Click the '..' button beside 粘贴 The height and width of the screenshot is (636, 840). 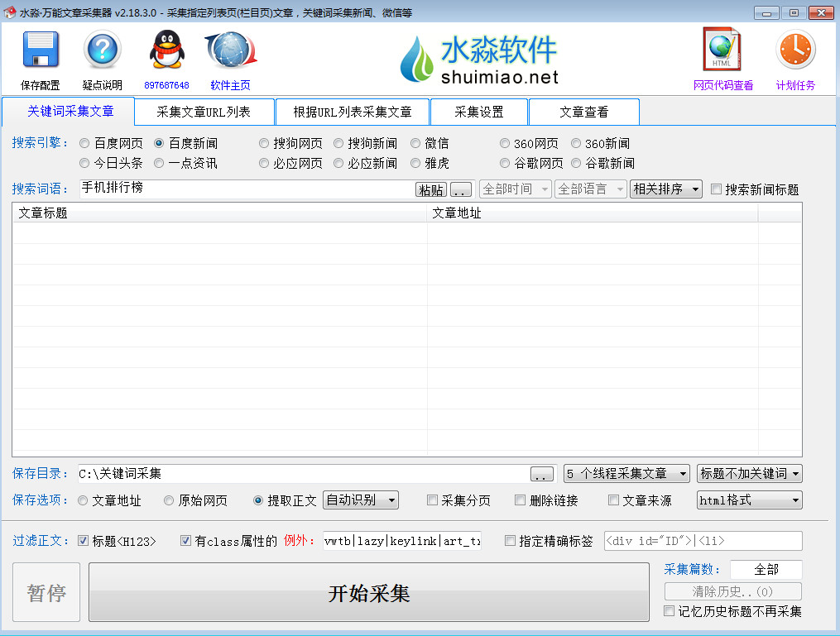461,189
